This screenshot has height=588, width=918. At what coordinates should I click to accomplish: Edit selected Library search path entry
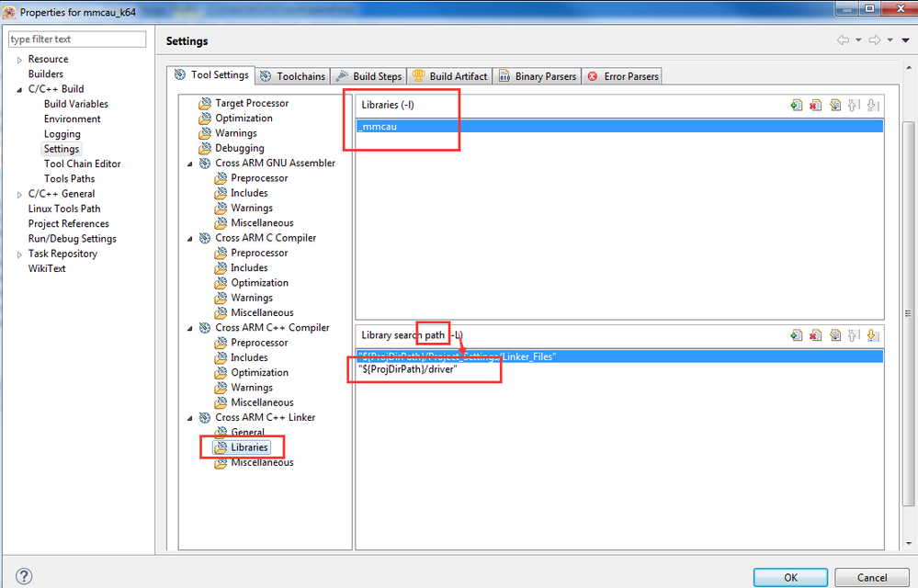point(835,335)
